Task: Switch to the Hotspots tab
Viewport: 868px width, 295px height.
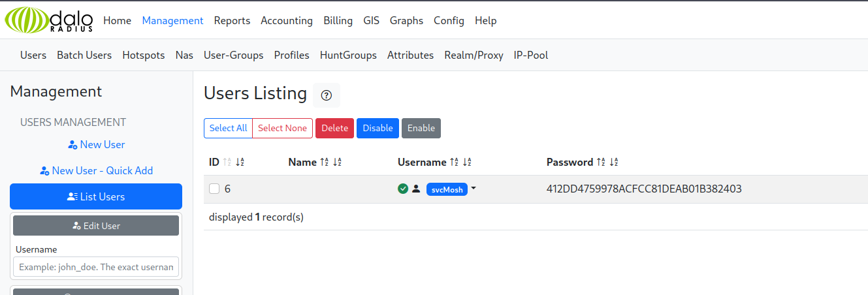Action: [x=144, y=55]
